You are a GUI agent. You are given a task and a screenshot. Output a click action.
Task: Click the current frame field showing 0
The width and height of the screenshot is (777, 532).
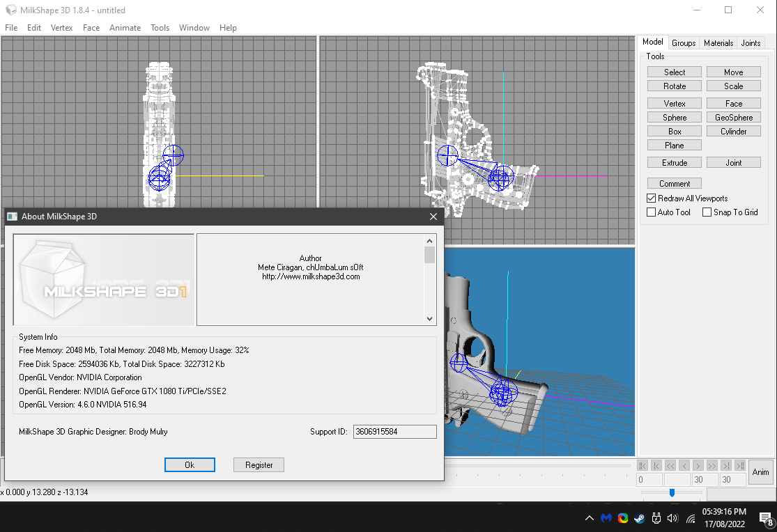point(649,480)
